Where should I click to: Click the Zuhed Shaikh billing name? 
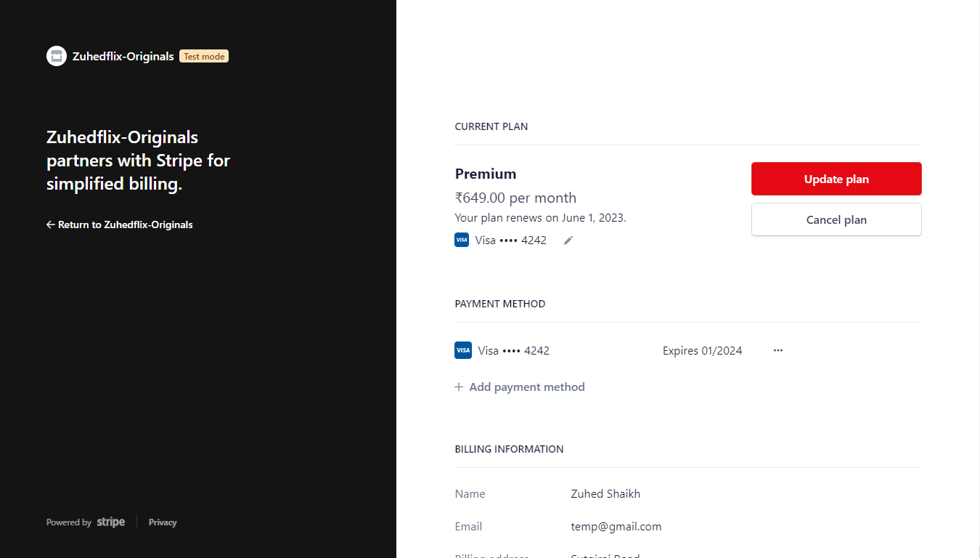[x=606, y=494]
